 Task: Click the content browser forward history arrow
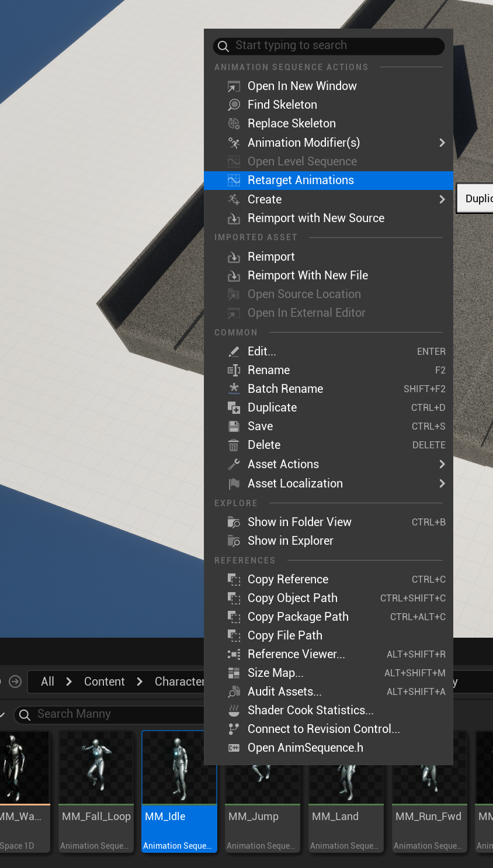point(16,682)
